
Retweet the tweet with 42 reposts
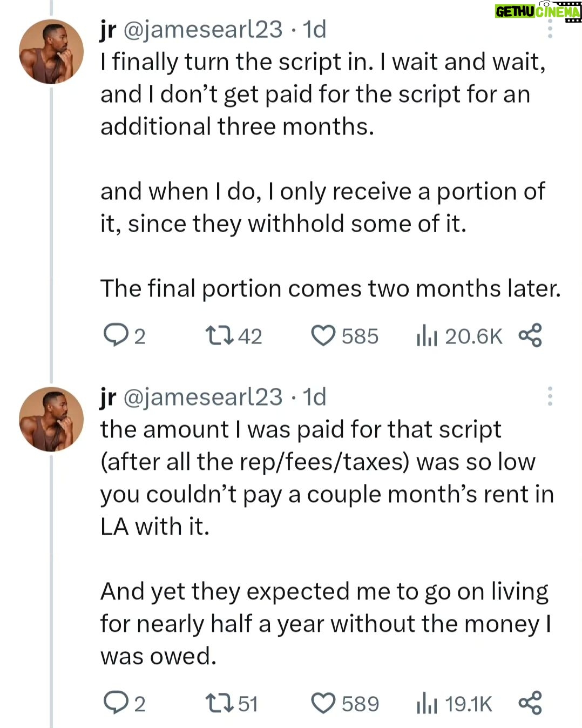pos(220,335)
